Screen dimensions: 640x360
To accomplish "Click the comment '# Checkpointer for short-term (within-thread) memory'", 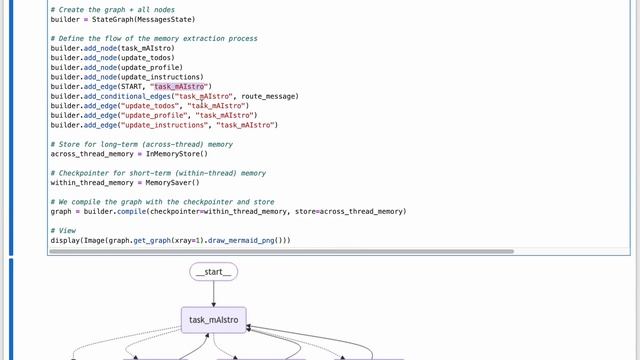I will point(158,173).
